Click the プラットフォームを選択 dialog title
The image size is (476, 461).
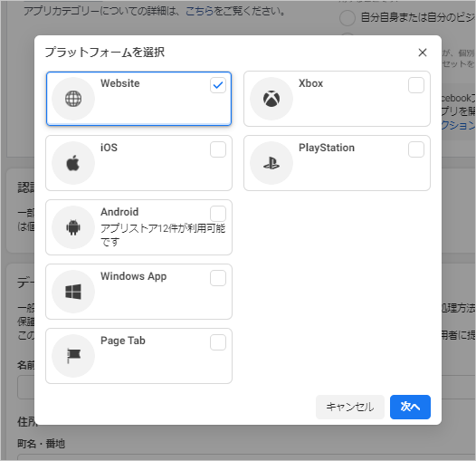click(105, 53)
